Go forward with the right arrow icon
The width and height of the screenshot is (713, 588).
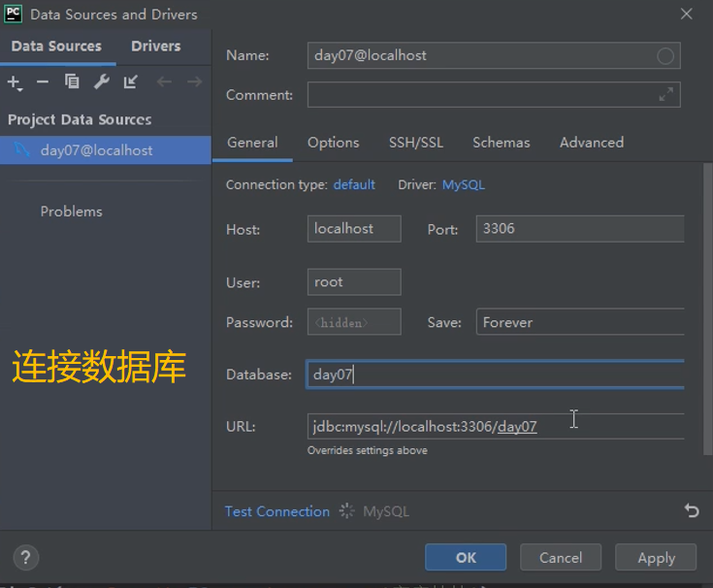(x=195, y=82)
